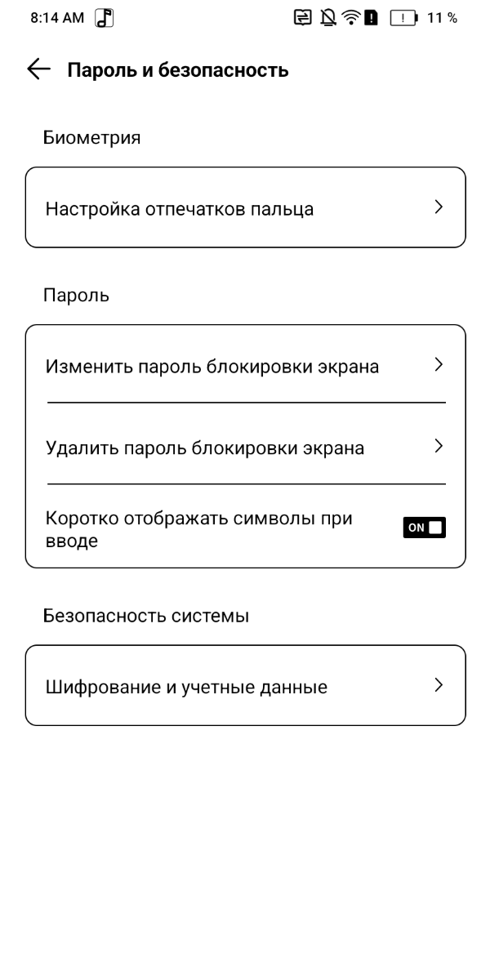490x980 pixels.
Task: Tap the music note status icon
Action: 105,18
